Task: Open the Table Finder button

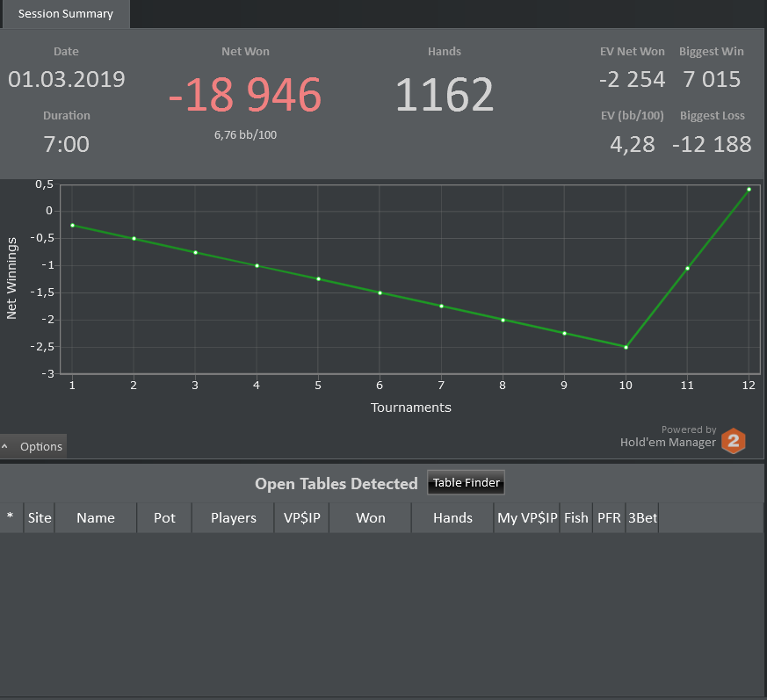Action: (466, 483)
